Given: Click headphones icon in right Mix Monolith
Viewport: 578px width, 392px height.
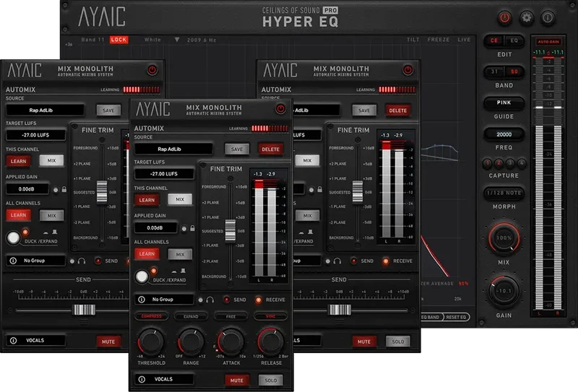Looking at the screenshot, I should pyautogui.click(x=337, y=261).
